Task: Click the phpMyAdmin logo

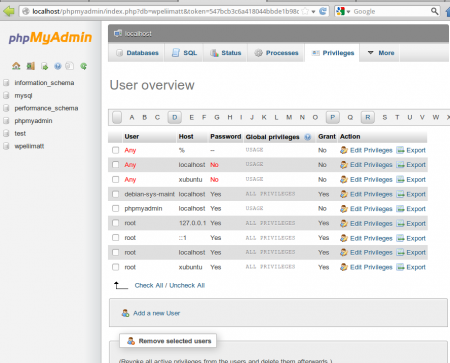Action: [50, 38]
